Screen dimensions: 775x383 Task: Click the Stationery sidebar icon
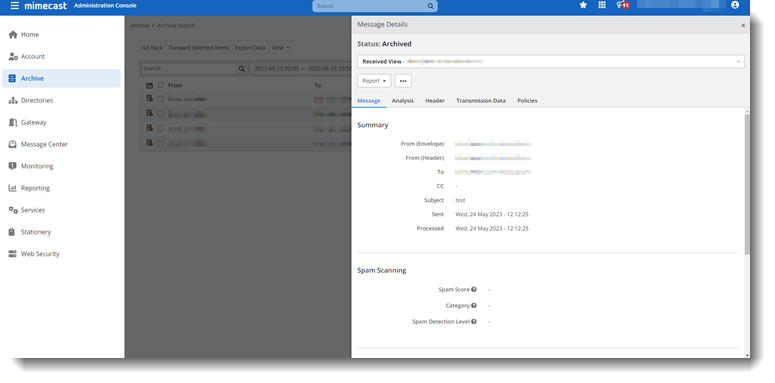(x=12, y=232)
